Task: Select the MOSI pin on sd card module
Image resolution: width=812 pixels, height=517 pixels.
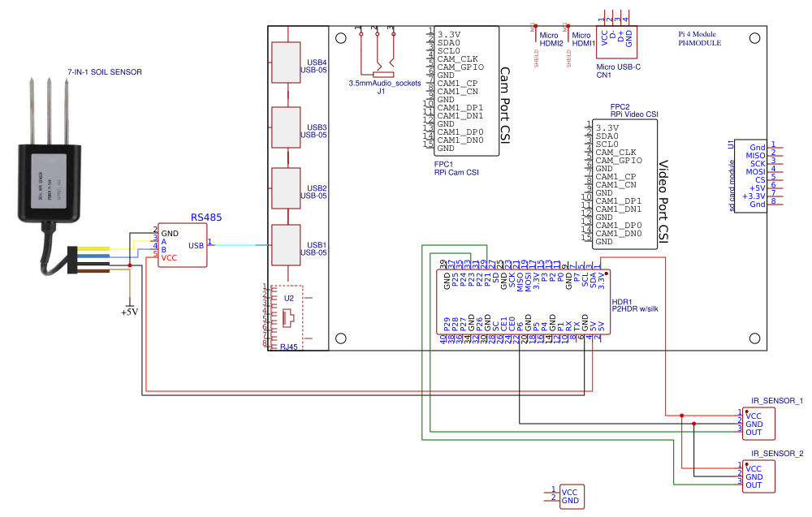Action: pos(755,171)
